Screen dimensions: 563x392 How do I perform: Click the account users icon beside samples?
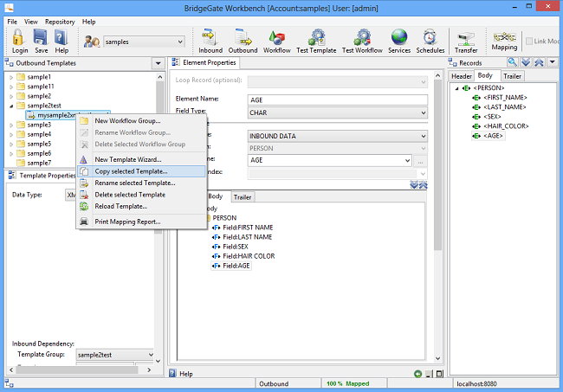[x=92, y=42]
